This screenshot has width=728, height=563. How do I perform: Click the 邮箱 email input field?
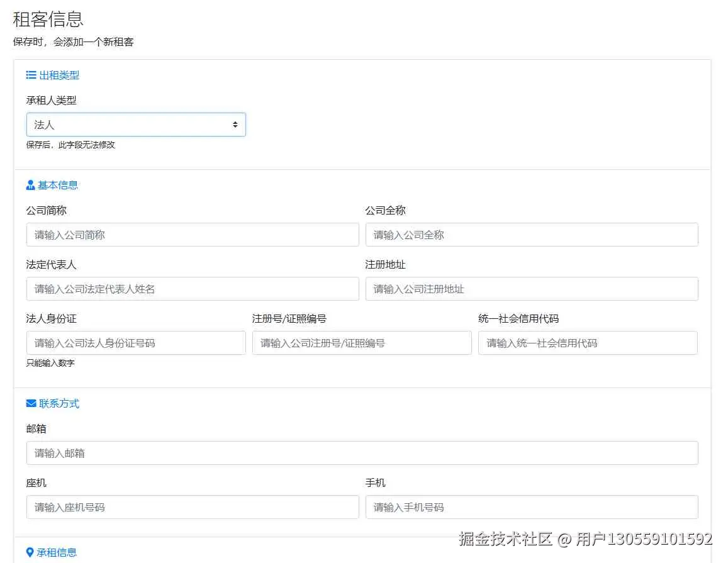tap(362, 453)
